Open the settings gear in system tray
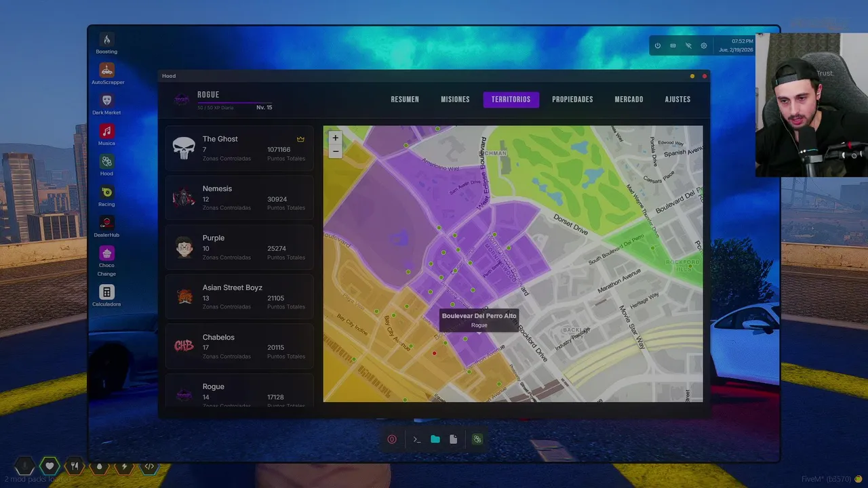Image resolution: width=868 pixels, height=488 pixels. coord(704,46)
